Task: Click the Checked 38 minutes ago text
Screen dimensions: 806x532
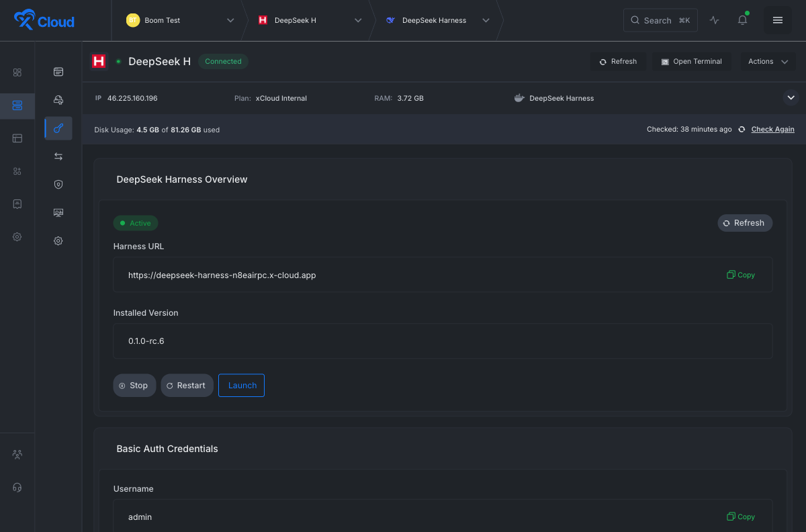Action: pyautogui.click(x=689, y=130)
